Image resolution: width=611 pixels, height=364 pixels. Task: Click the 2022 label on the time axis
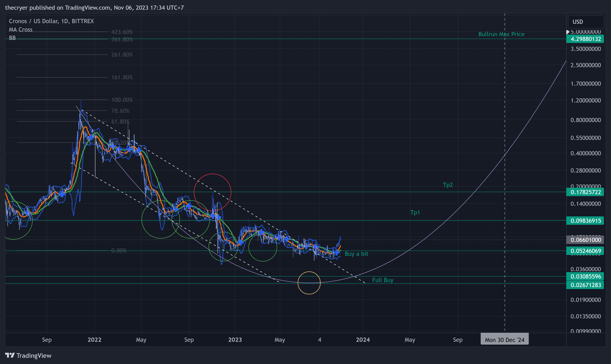point(94,340)
